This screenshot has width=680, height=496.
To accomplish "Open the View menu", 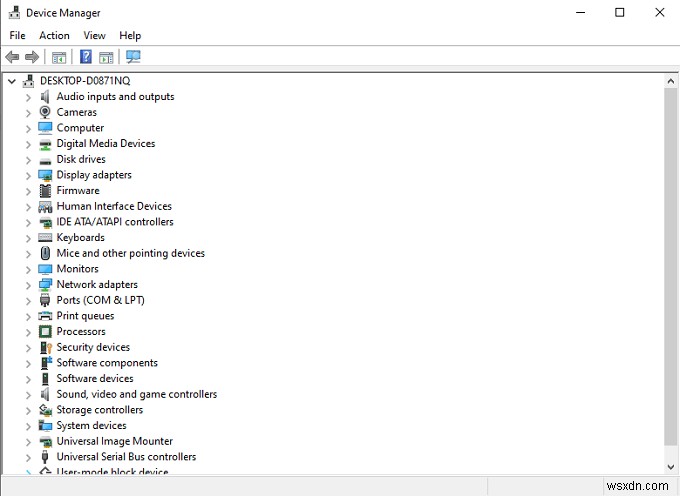I will click(x=95, y=35).
